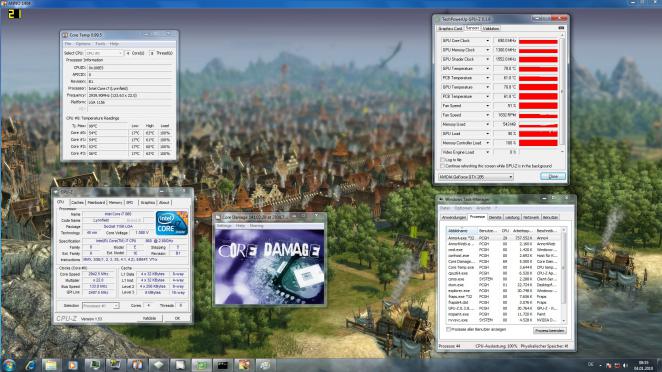Click the GPU-Z screenshot camera icon
The width and height of the screenshot is (662, 372).
tap(561, 28)
